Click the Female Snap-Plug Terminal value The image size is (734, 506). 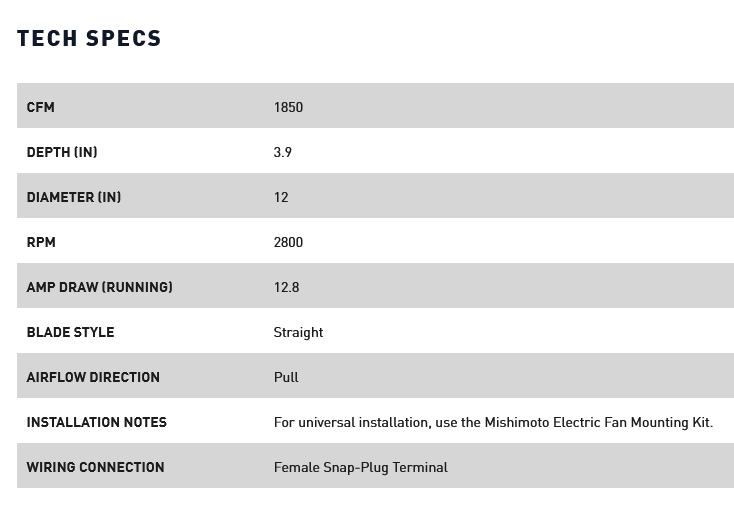(x=361, y=467)
